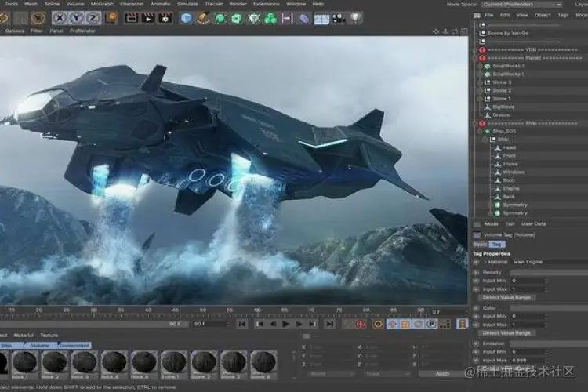Open the MoGraph menu
This screenshot has height=392, width=588.
point(102,4)
